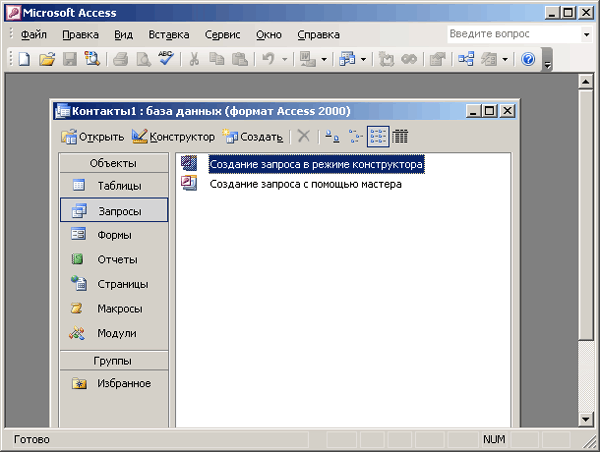
Task: Select the wizard query creation icon
Action: [x=189, y=183]
